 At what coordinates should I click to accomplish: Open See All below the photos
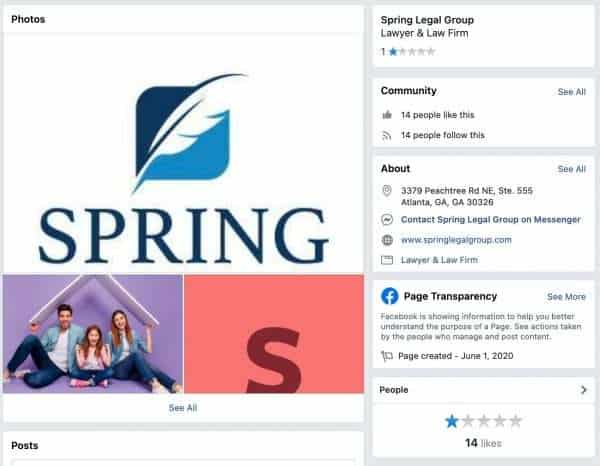pos(183,408)
